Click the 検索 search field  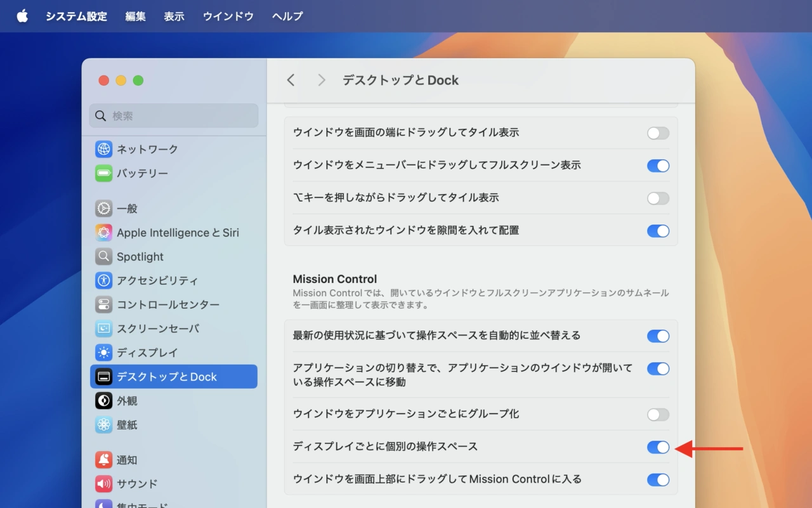click(181, 116)
